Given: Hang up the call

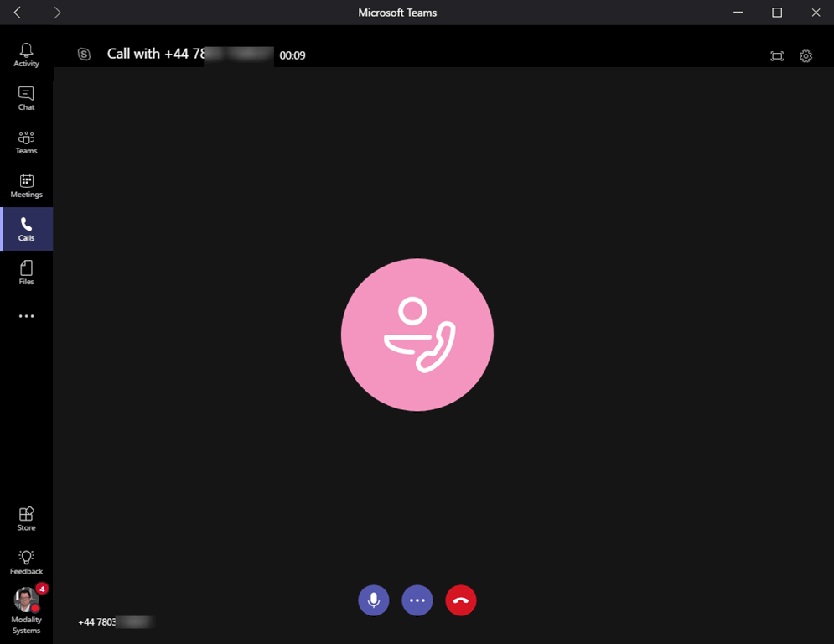Looking at the screenshot, I should coord(461,600).
